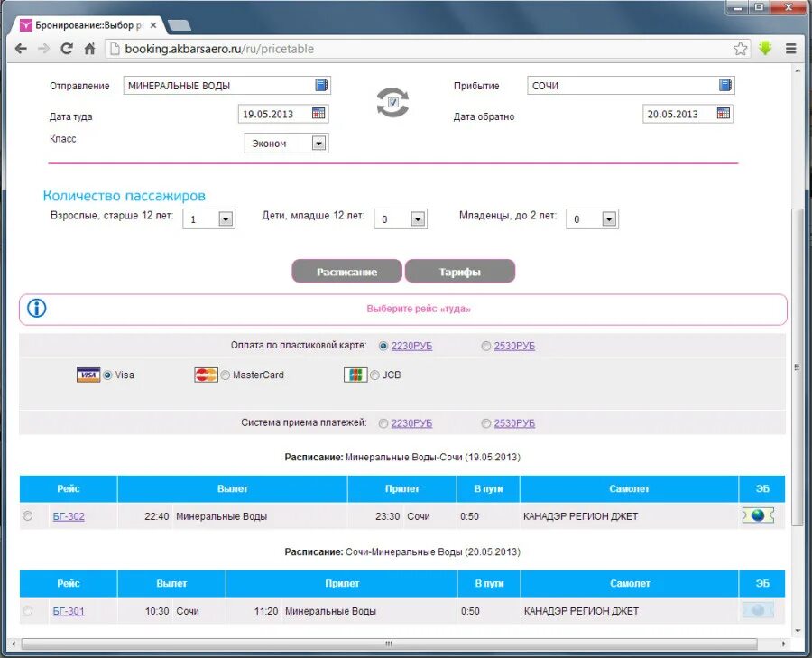The image size is (812, 658).
Task: Open a new browser tab
Action: pos(180,25)
